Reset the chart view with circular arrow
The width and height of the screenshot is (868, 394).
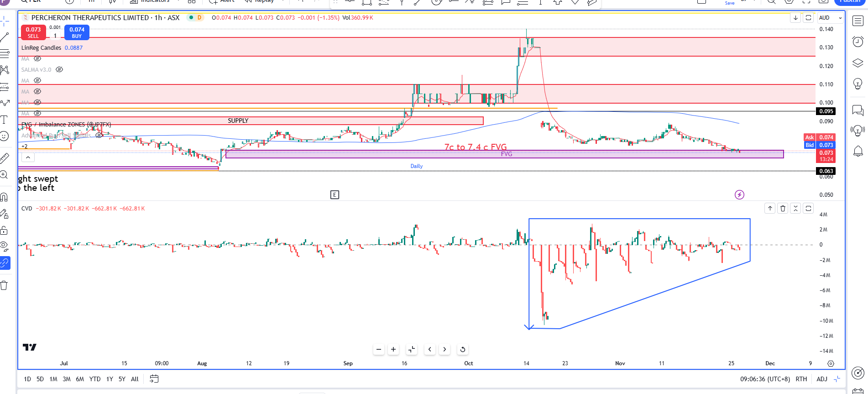[x=463, y=350]
